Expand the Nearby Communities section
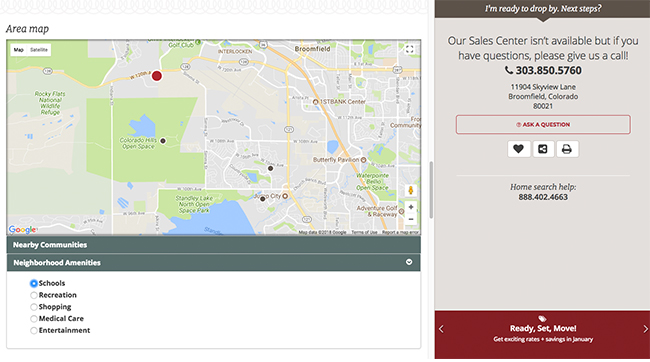Image resolution: width=650 pixels, height=362 pixels. click(x=213, y=245)
